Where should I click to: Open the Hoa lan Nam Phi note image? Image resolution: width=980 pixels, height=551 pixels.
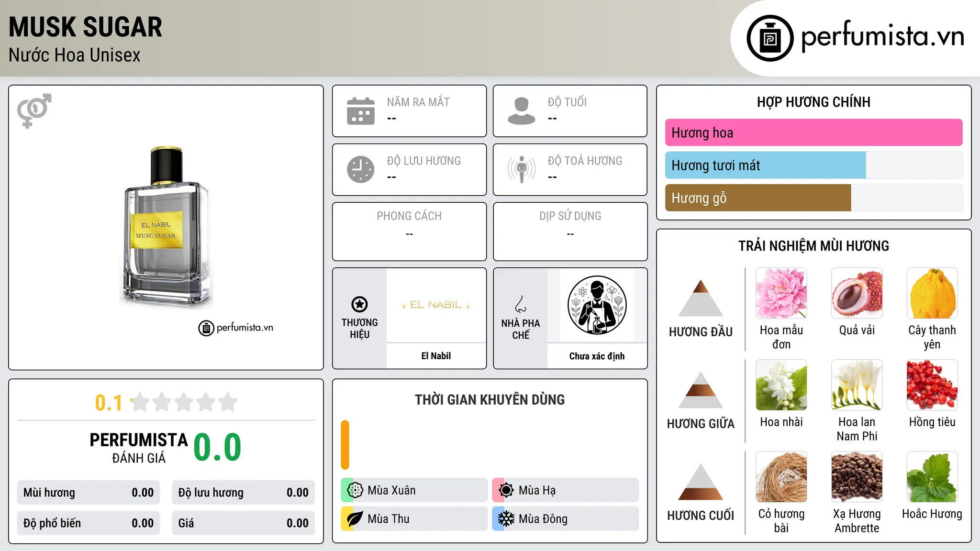tap(857, 385)
